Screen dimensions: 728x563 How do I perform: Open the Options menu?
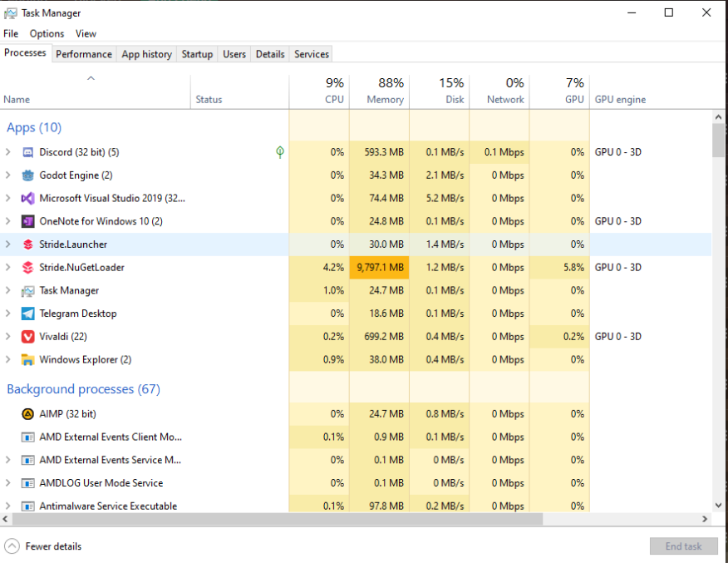coord(47,33)
